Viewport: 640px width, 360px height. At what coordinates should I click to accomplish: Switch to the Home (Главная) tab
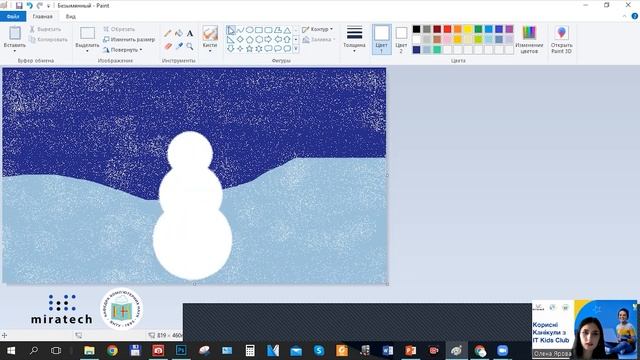(42, 16)
